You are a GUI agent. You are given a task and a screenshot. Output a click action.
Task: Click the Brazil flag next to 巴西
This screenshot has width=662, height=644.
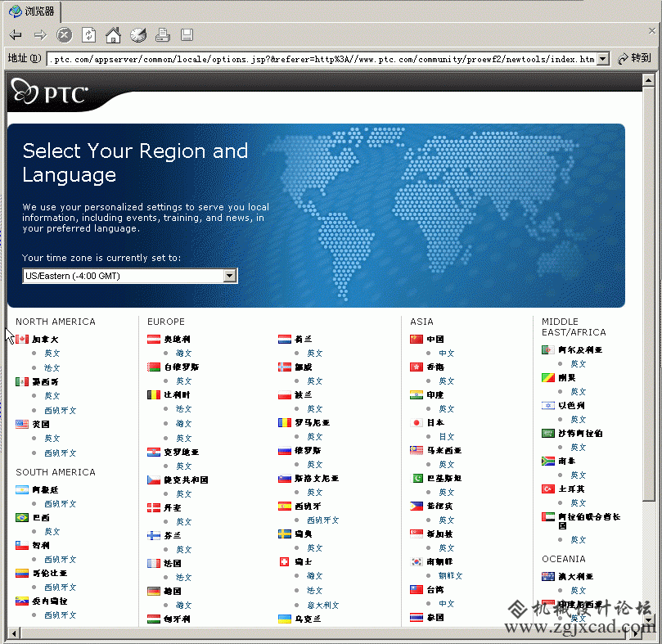[22, 517]
